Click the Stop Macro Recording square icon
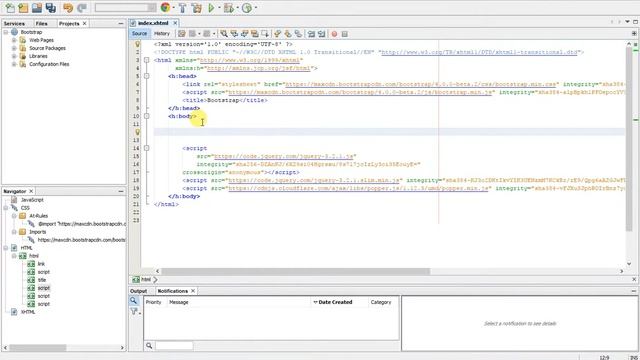 coord(344,34)
